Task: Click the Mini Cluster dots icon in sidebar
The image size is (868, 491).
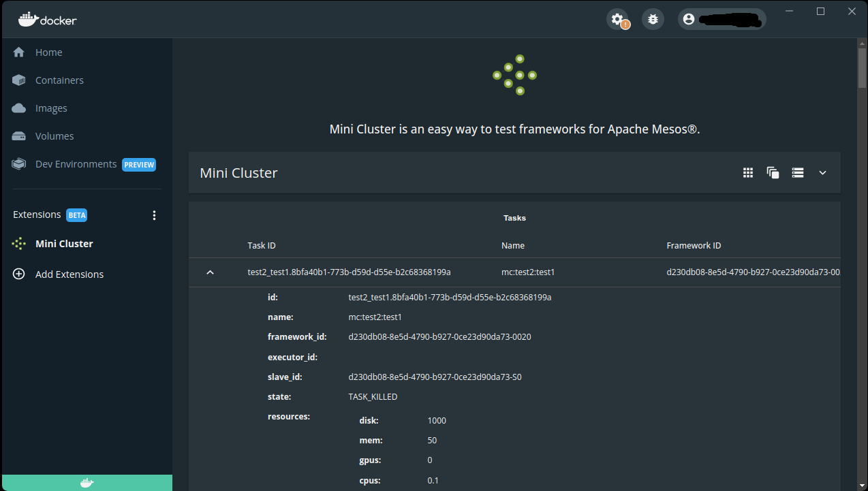Action: pos(19,244)
